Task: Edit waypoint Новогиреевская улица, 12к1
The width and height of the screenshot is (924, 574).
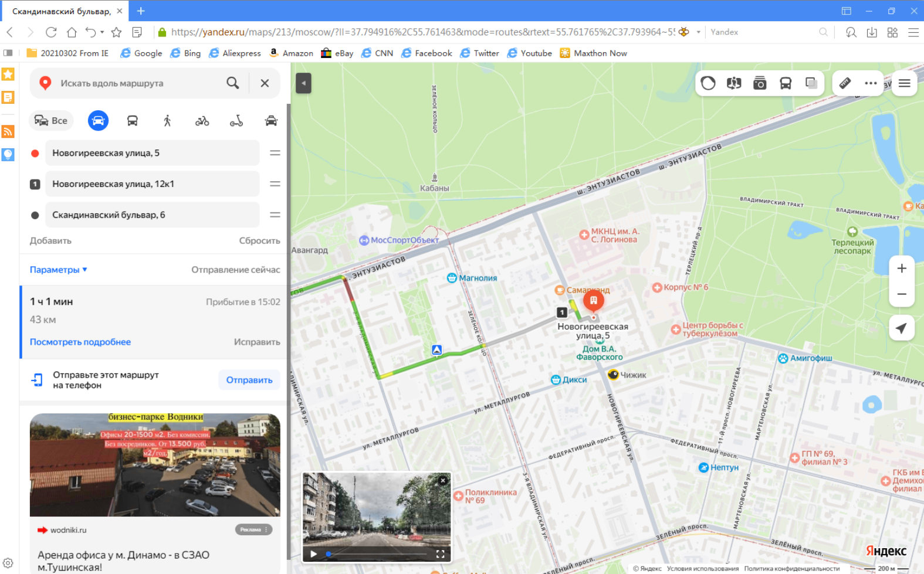Action: [153, 184]
